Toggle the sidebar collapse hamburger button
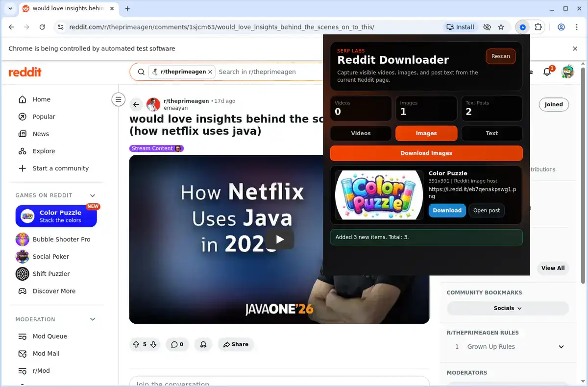The height and width of the screenshot is (387, 588). tap(118, 99)
